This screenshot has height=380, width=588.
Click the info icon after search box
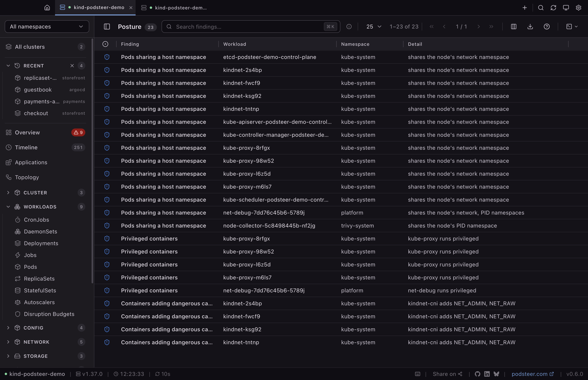[349, 27]
